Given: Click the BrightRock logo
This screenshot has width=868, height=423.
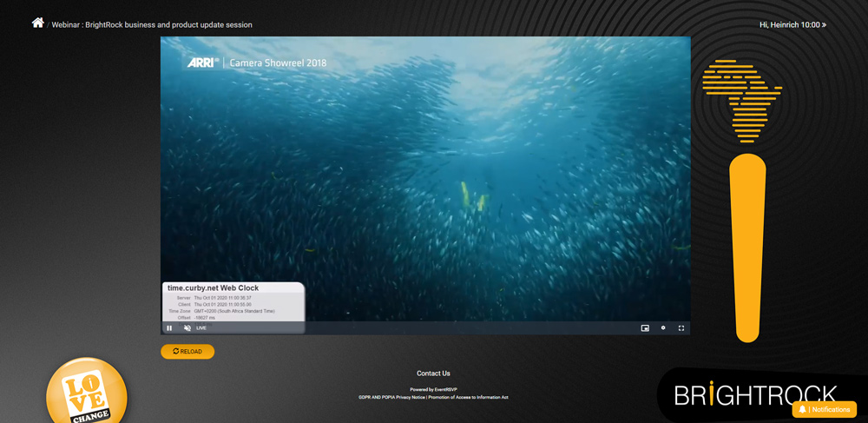Looking at the screenshot, I should coord(755,395).
